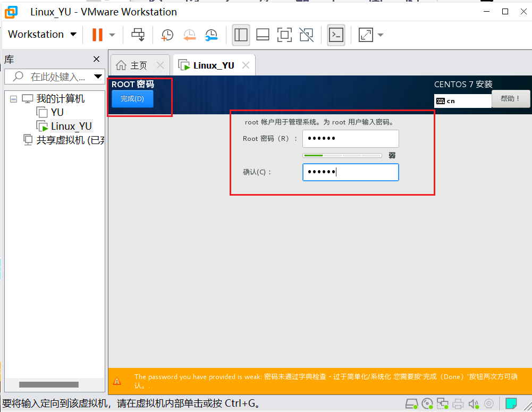This screenshot has width=532, height=412.
Task: Click the USB device status icon
Action: tap(489, 403)
